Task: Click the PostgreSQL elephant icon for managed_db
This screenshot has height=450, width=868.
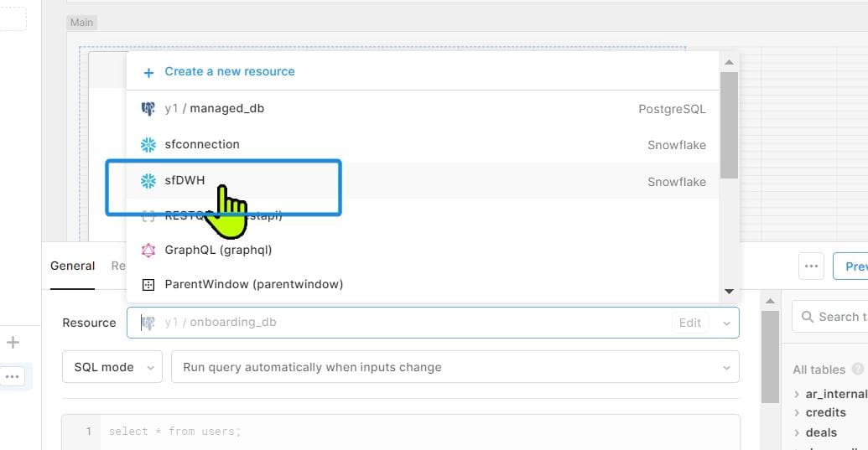Action: pyautogui.click(x=148, y=109)
